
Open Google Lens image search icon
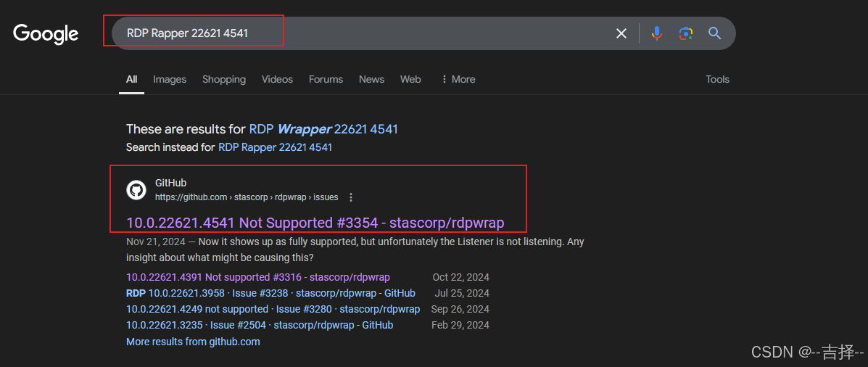point(686,34)
